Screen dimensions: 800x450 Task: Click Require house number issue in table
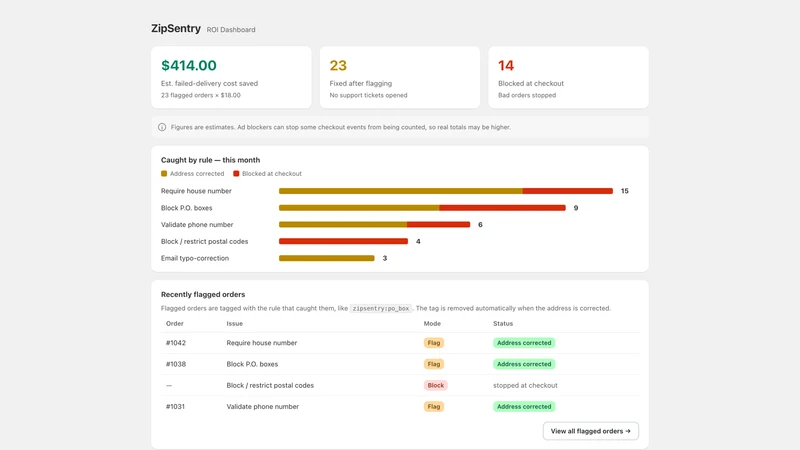tap(262, 343)
